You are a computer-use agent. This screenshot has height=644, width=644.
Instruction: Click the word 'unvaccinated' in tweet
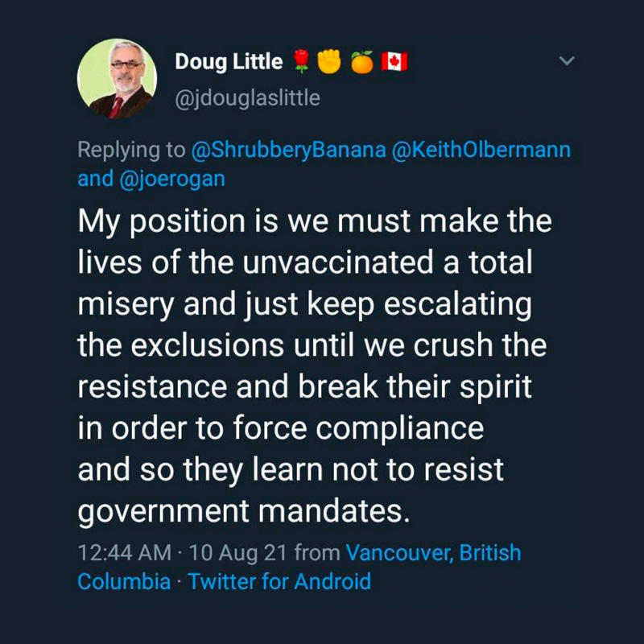[338, 262]
